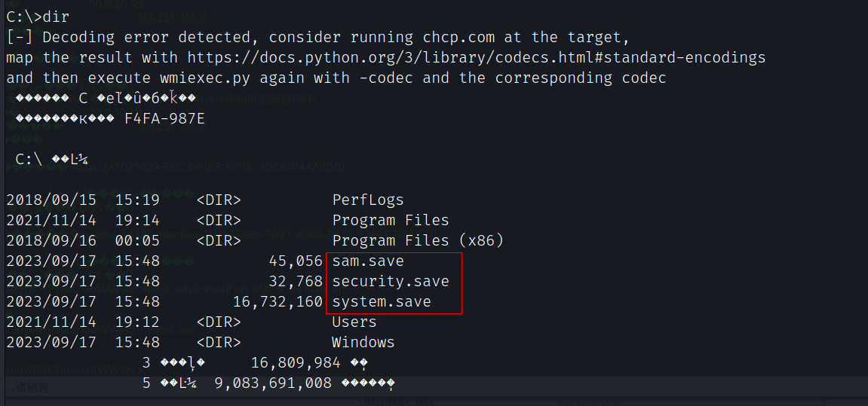The image size is (868, 406).
Task: Click the security.save filename
Action: (391, 282)
